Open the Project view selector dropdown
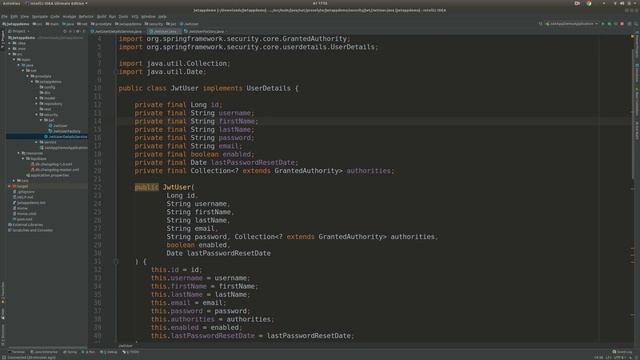 19,31
